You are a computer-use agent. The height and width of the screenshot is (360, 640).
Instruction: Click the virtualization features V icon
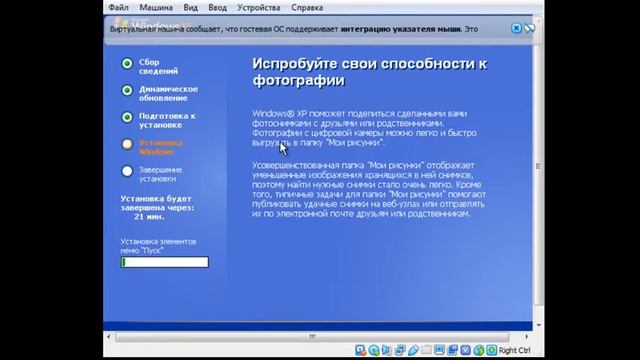(x=466, y=350)
